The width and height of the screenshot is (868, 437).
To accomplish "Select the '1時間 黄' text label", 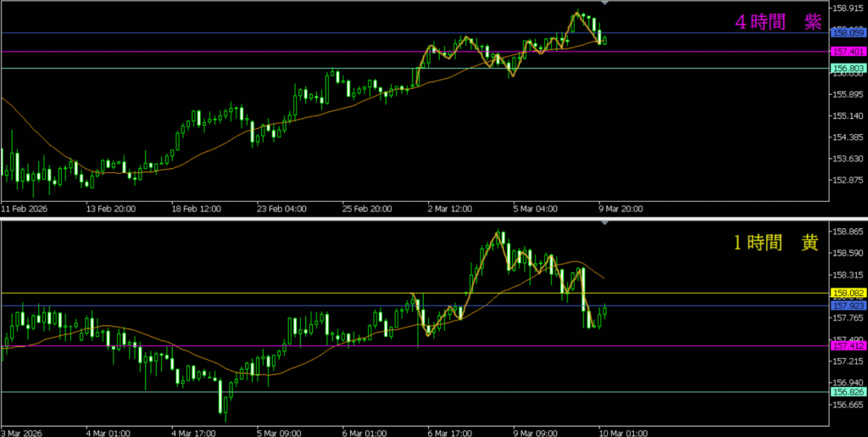I will tap(776, 243).
